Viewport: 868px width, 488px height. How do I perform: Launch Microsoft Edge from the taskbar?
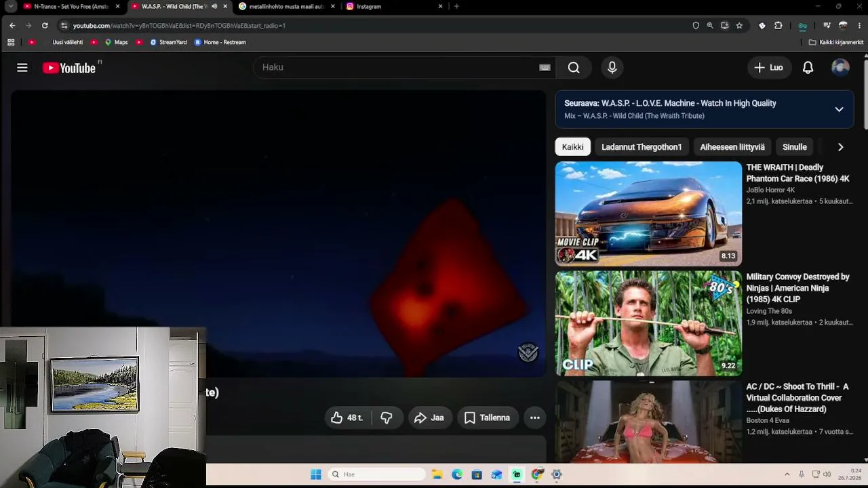457,474
